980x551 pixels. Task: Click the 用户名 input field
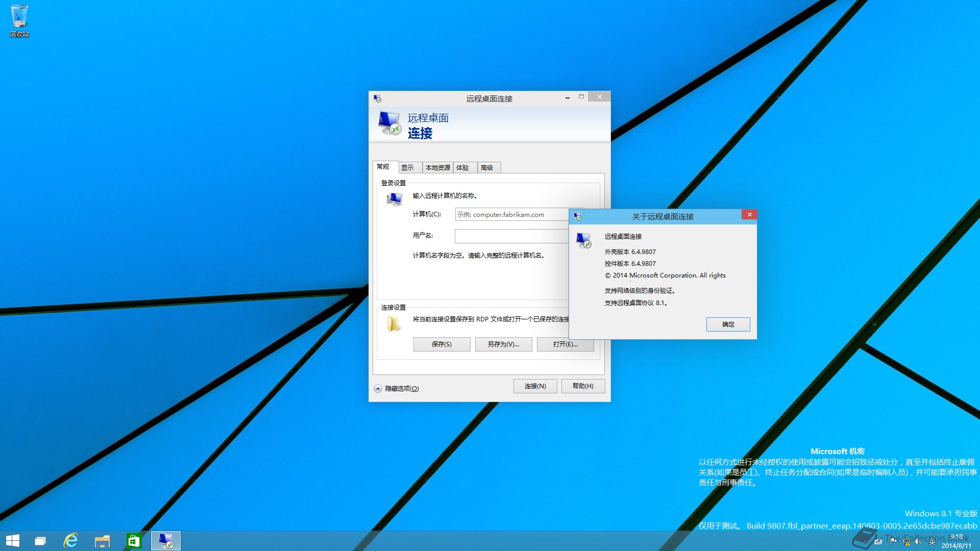point(512,236)
